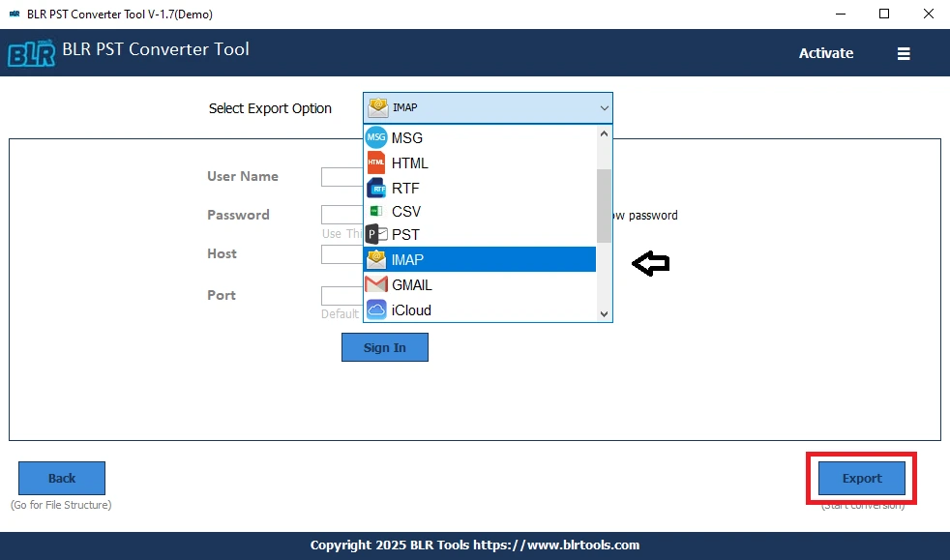Collapse the Select Export Option dropdown arrow
This screenshot has width=950, height=560.
tap(604, 108)
